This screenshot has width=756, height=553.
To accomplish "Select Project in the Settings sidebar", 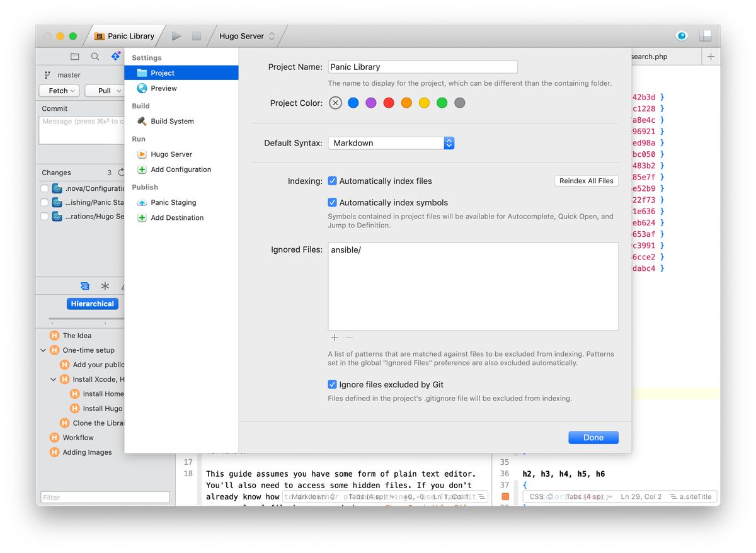I will (x=157, y=72).
